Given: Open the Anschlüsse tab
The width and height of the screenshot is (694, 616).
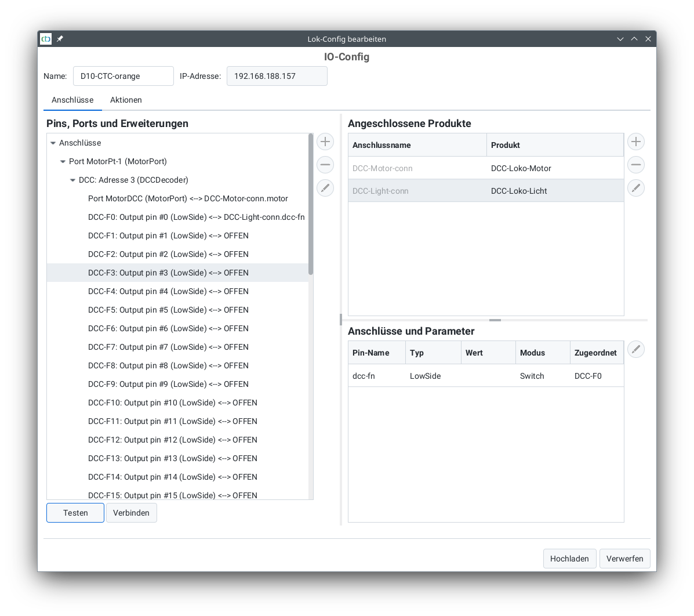Looking at the screenshot, I should coord(72,100).
